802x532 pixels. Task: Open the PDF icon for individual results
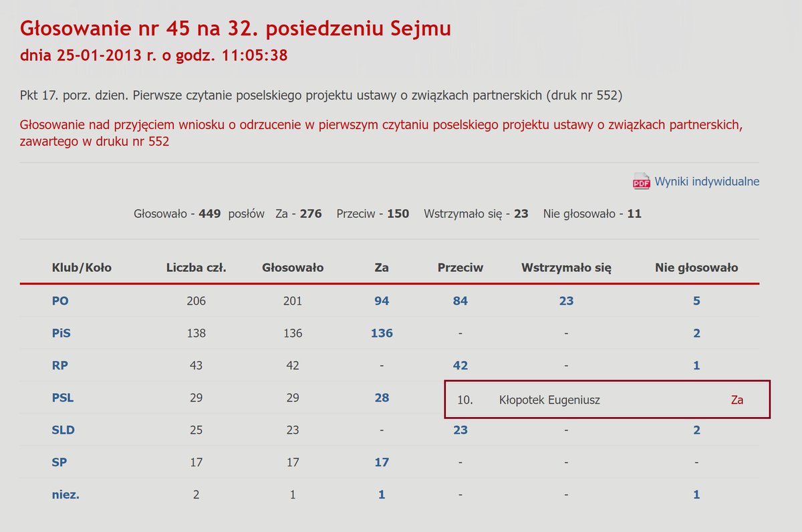[641, 181]
